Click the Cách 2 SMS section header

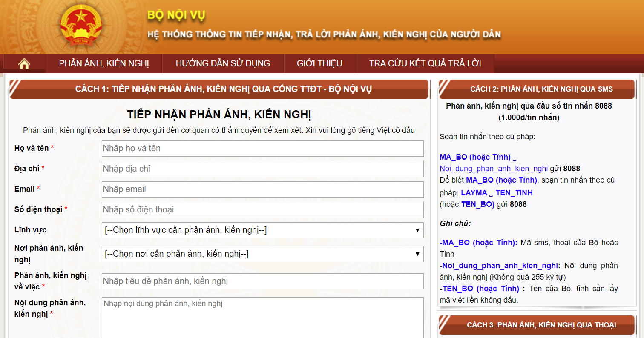point(541,89)
